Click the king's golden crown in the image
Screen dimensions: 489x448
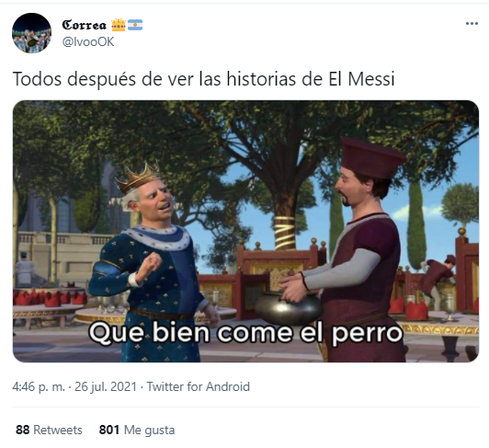138,177
